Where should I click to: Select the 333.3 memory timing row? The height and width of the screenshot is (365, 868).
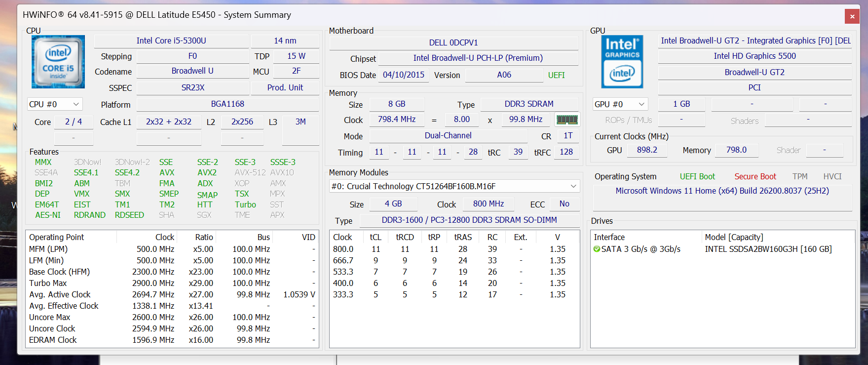454,294
